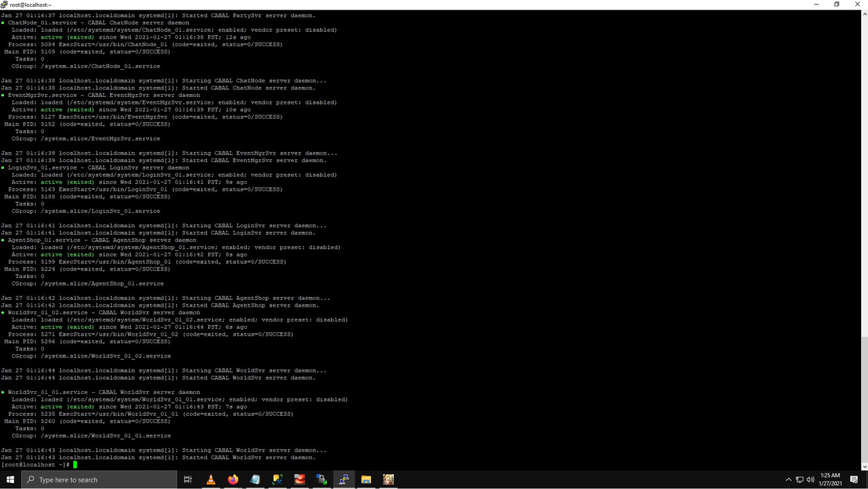
Task: Click the root@localhost:~ window title text
Action: click(x=31, y=5)
